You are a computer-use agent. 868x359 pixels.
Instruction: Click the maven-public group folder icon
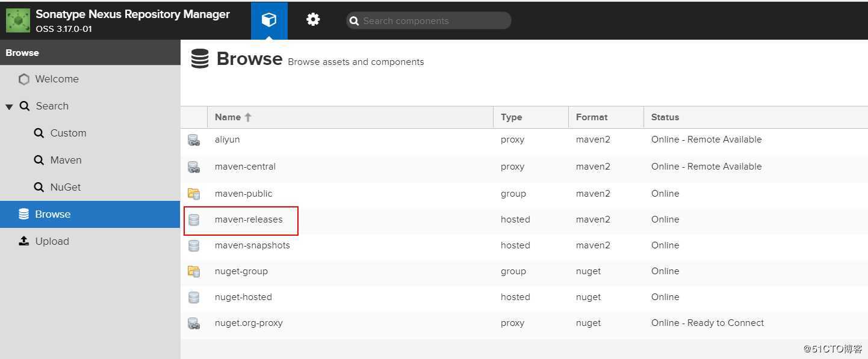(194, 194)
